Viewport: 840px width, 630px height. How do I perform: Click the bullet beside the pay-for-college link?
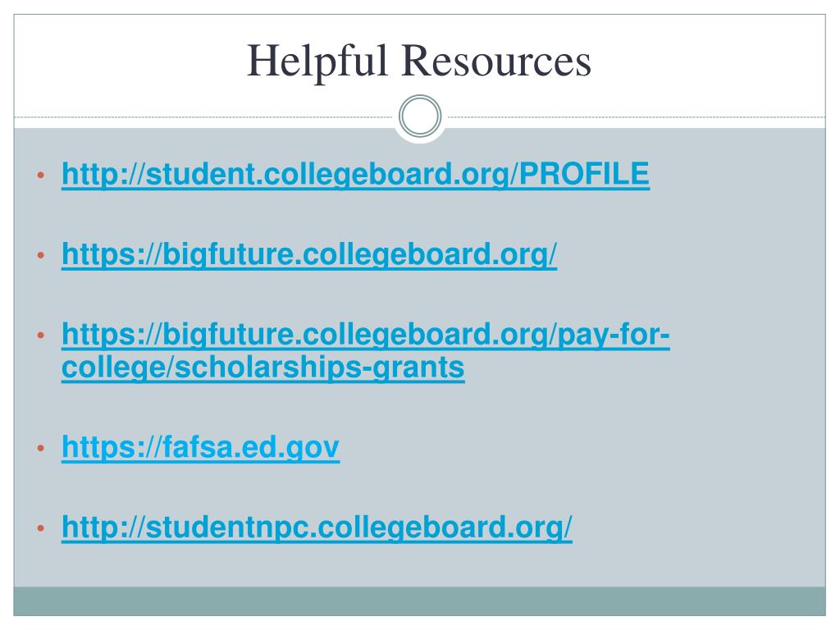[41, 336]
